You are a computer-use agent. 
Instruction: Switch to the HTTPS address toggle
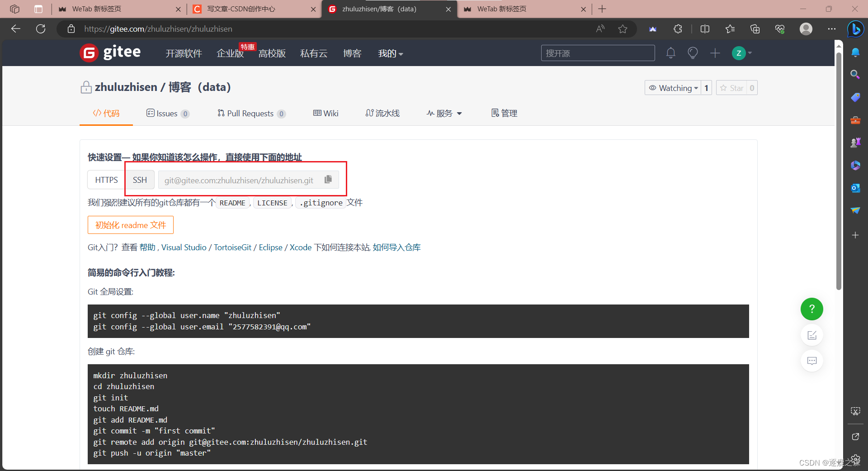pos(106,180)
